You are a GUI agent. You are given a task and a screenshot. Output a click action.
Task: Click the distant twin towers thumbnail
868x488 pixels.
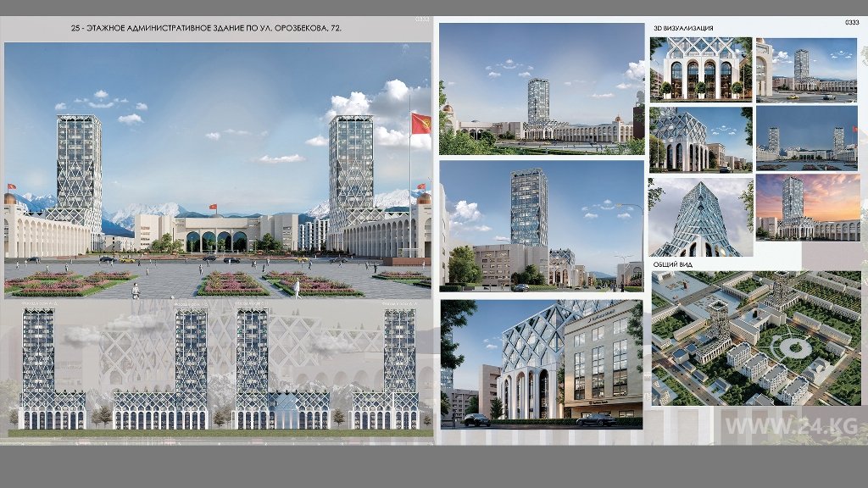805,137
